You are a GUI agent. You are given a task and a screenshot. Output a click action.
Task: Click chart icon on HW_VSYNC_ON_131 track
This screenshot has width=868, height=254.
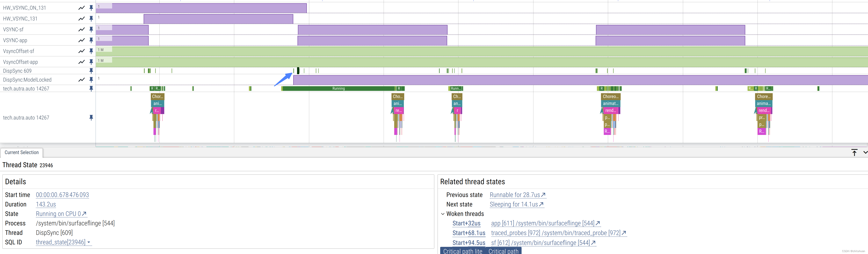coord(82,8)
